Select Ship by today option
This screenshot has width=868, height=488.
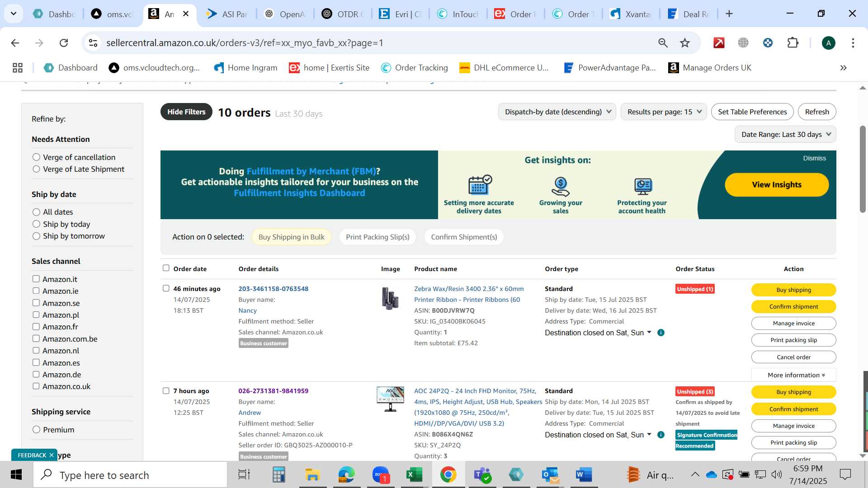(x=36, y=224)
